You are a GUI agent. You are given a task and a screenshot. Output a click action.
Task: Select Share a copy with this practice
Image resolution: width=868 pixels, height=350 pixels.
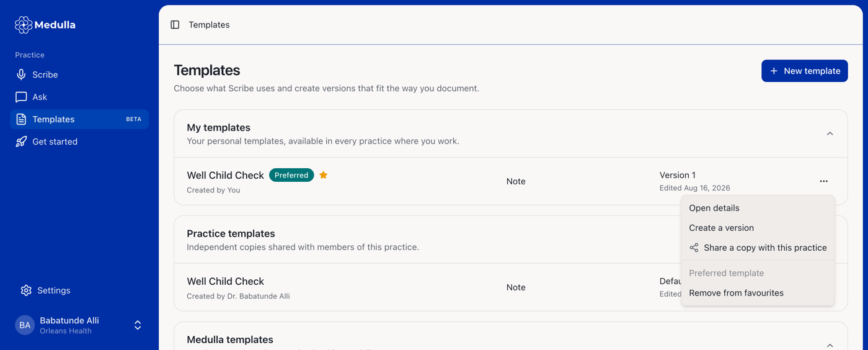coord(758,248)
